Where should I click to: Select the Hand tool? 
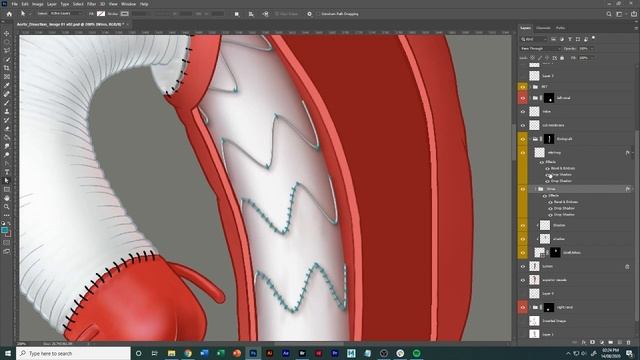pyautogui.click(x=7, y=198)
